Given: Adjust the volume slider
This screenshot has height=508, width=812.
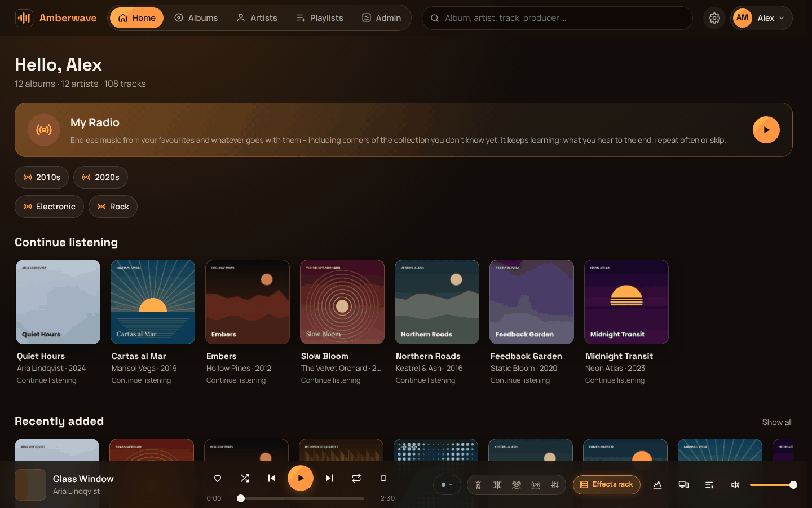Looking at the screenshot, I should click(x=771, y=485).
